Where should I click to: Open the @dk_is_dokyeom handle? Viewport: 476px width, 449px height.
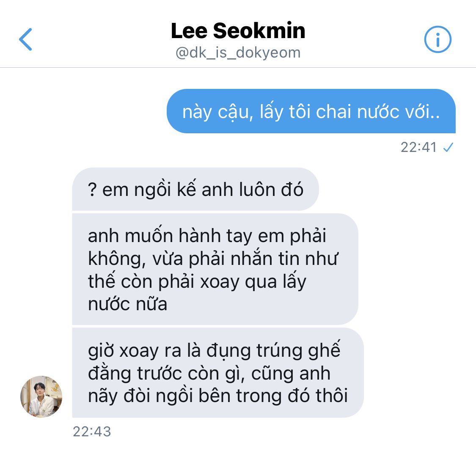tap(238, 53)
